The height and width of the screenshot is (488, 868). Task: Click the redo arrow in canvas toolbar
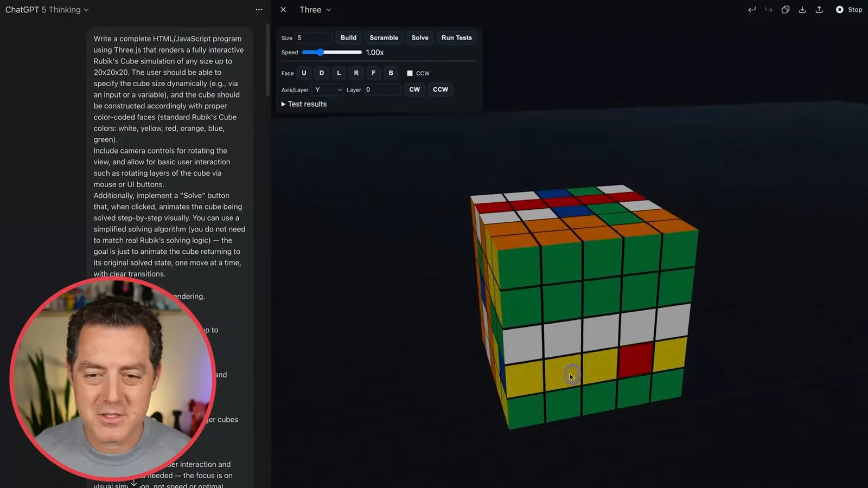click(x=768, y=10)
